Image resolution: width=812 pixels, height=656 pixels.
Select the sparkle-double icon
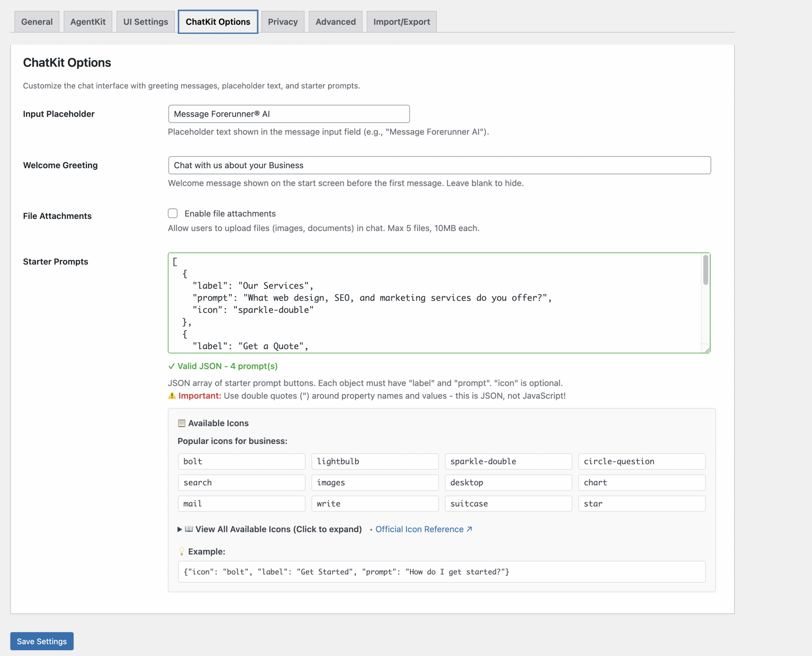pyautogui.click(x=508, y=461)
